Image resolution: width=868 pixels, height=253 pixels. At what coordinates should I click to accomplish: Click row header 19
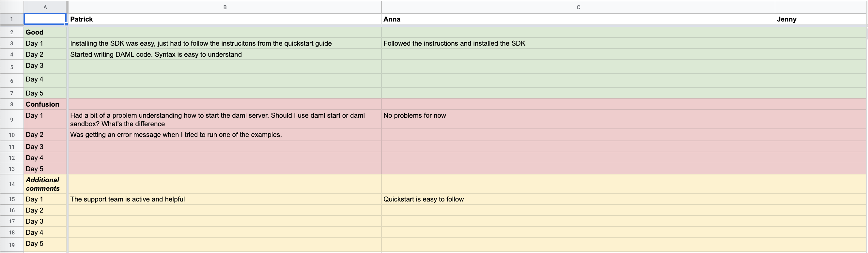point(12,245)
